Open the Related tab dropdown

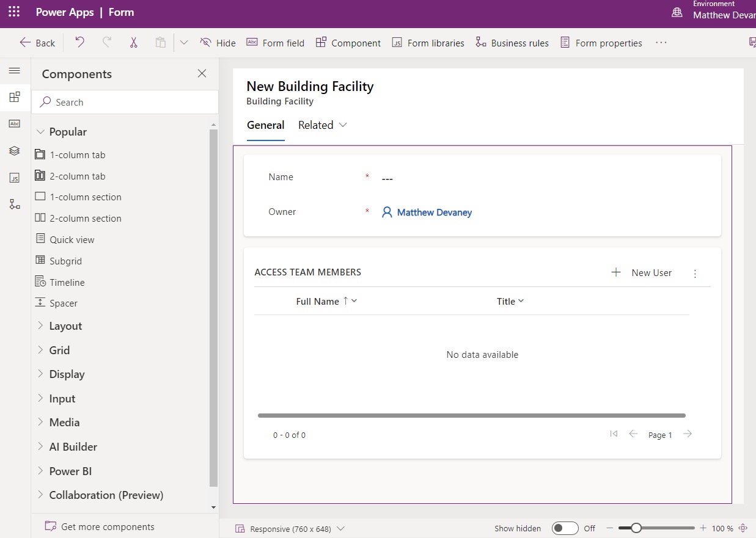pyautogui.click(x=323, y=125)
